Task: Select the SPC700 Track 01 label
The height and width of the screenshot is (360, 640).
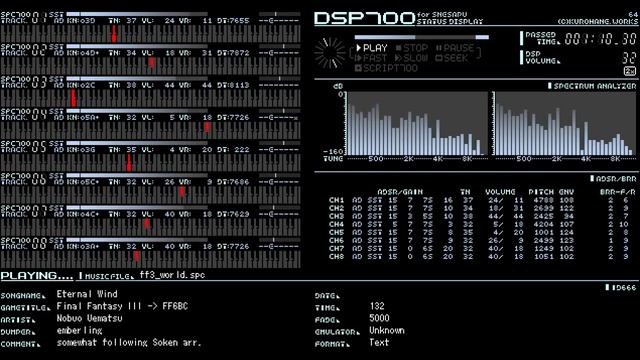Action: (24, 17)
